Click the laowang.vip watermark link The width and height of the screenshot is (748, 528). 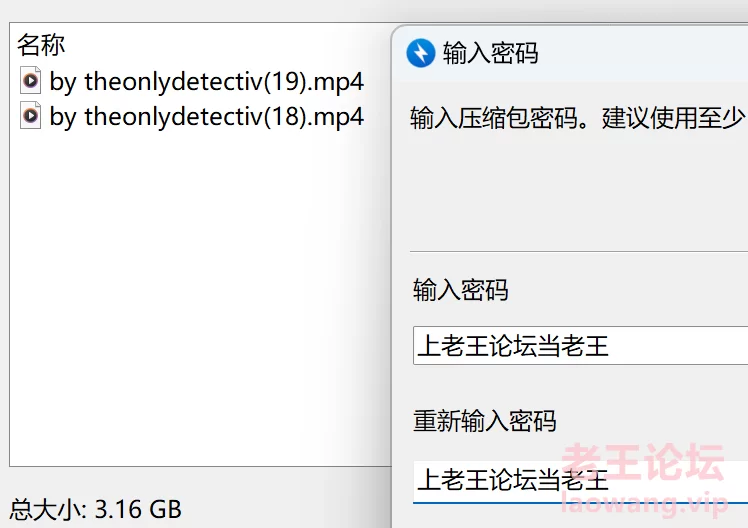(x=644, y=504)
